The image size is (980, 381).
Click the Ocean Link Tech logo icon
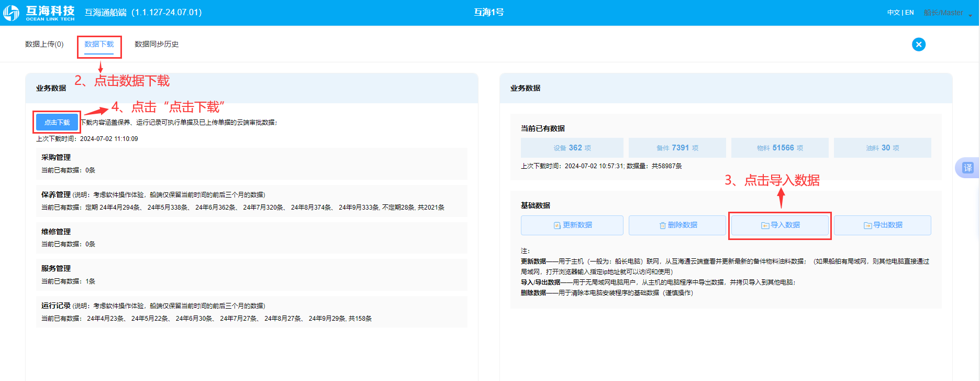(x=11, y=13)
